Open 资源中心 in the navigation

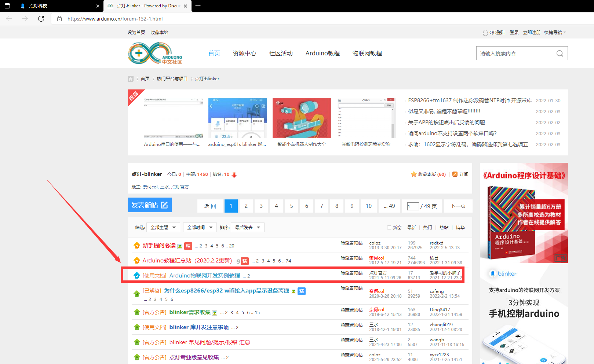(244, 54)
